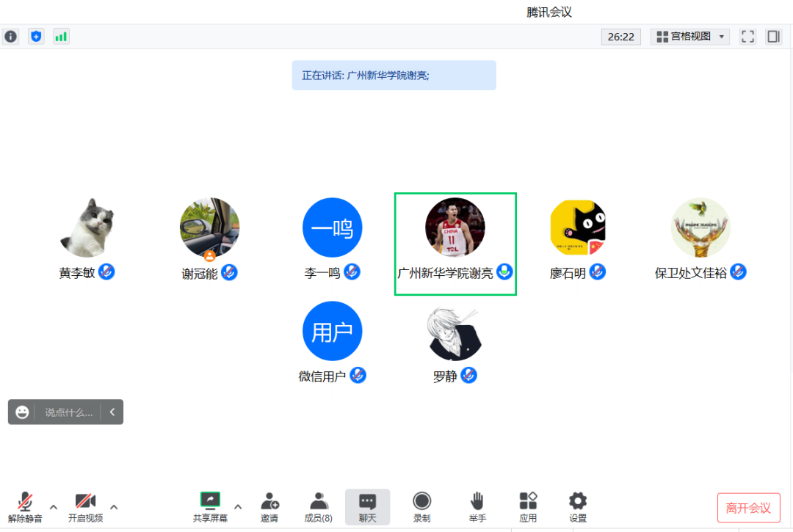
Task: Toggle the side panel layout icon
Action: click(x=773, y=37)
